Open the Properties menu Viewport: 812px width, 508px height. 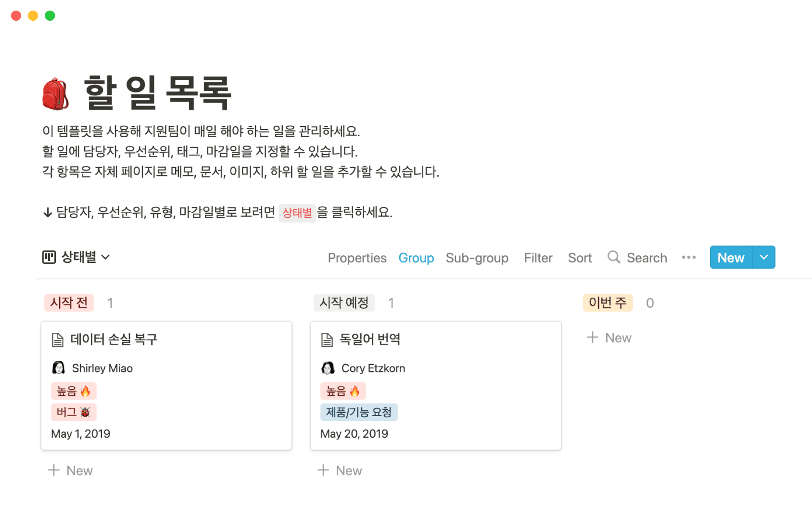[357, 258]
